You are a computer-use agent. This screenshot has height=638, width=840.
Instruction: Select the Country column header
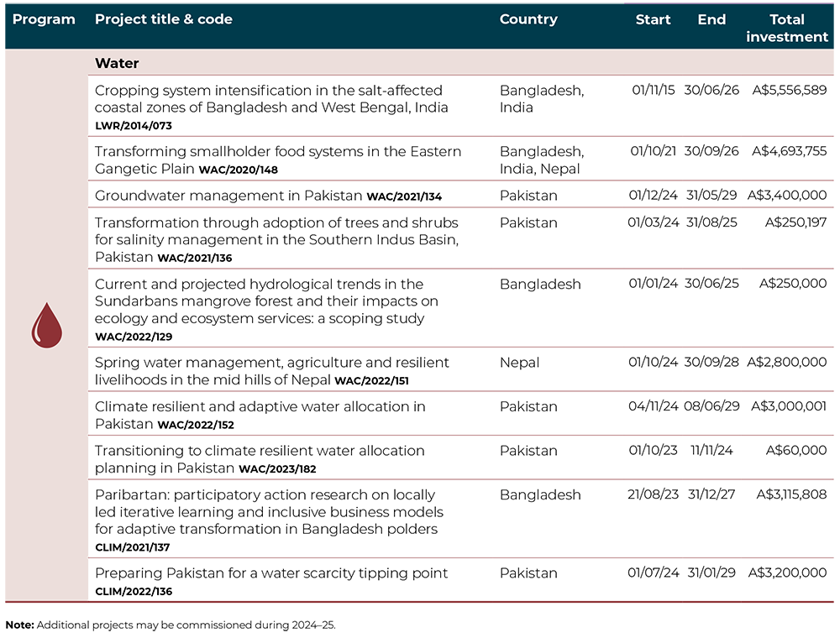click(528, 19)
